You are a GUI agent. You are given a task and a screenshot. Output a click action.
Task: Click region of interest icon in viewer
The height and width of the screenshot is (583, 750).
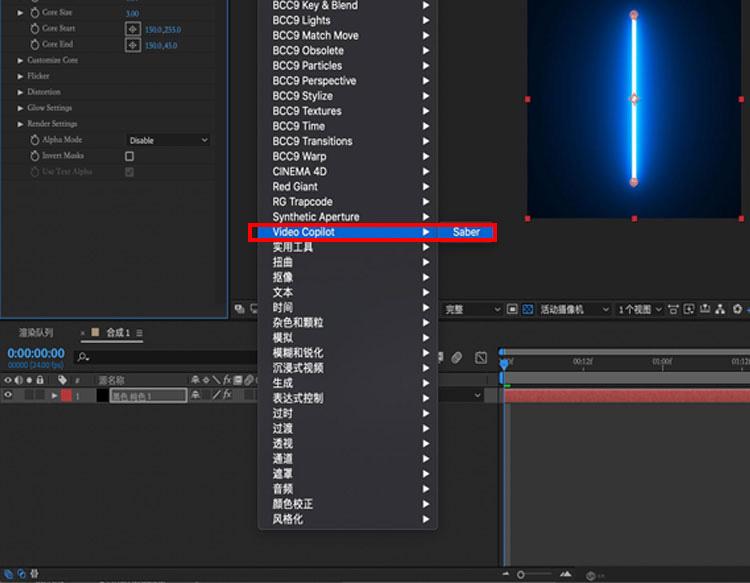512,309
